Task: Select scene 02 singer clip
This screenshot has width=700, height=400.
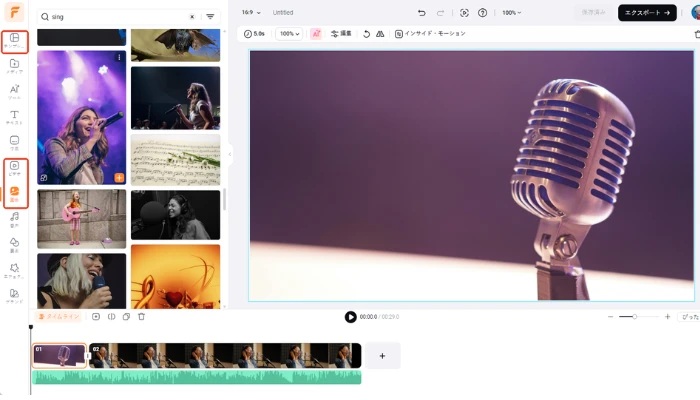Action: click(x=225, y=356)
